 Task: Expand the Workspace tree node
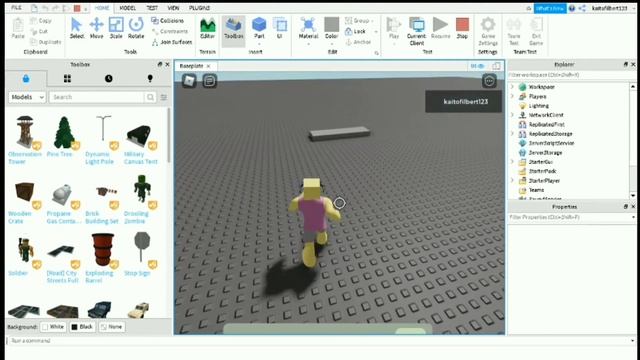point(513,87)
